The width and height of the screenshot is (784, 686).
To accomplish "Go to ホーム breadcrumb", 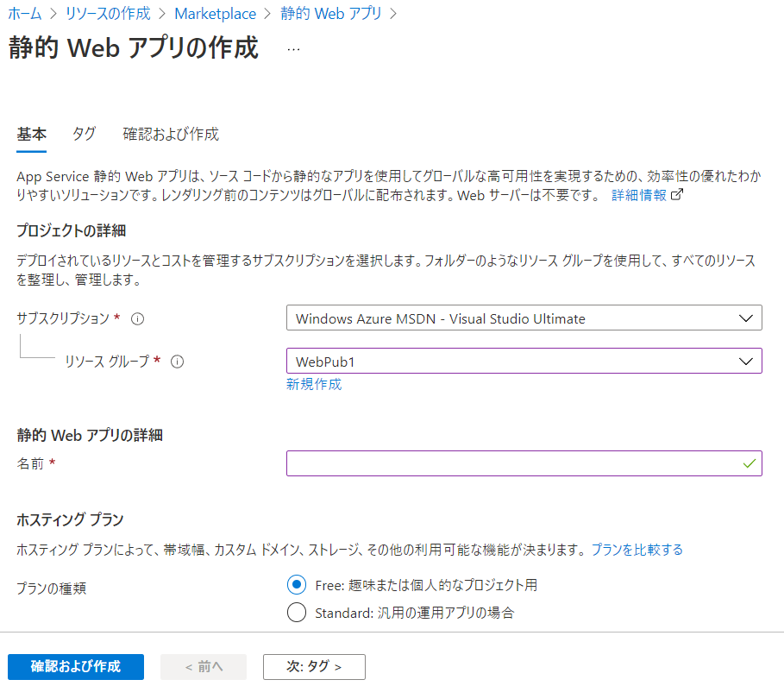I will pyautogui.click(x=24, y=14).
